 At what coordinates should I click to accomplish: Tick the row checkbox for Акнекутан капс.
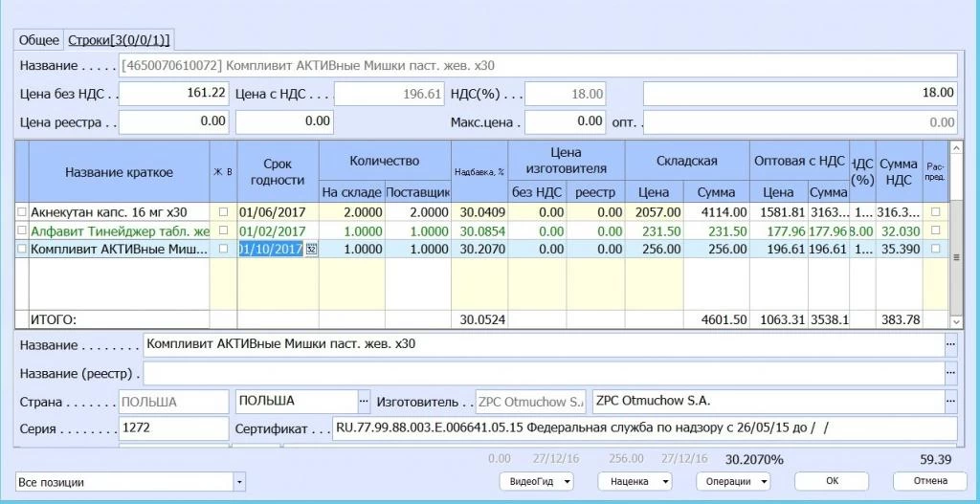pyautogui.click(x=22, y=212)
